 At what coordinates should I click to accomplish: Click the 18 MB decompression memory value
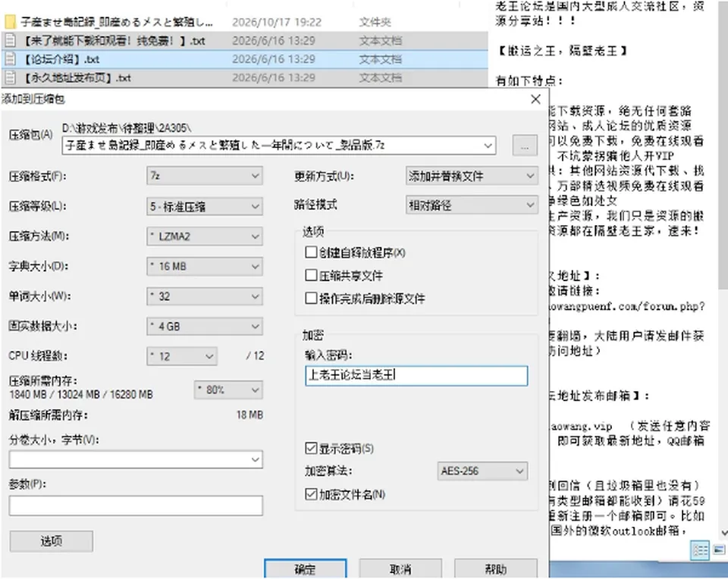pyautogui.click(x=249, y=415)
